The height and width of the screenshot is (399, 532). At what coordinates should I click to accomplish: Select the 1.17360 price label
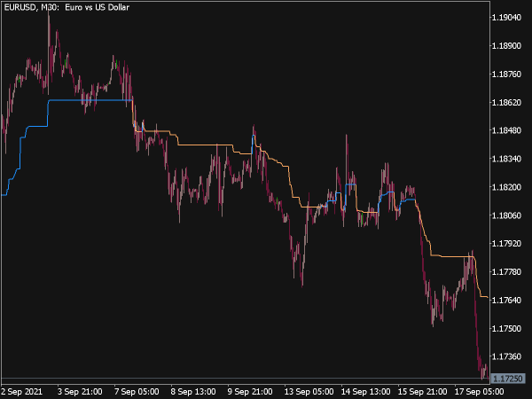click(506, 356)
